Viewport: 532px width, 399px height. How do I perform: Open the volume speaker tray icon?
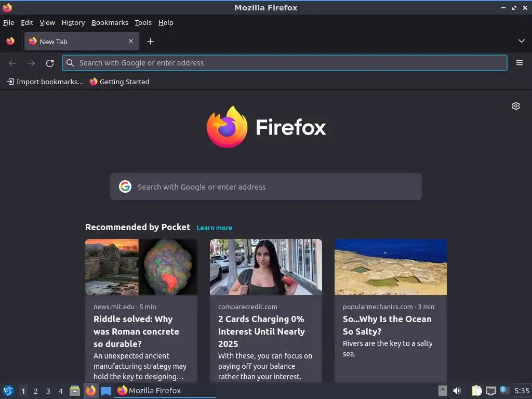(457, 391)
